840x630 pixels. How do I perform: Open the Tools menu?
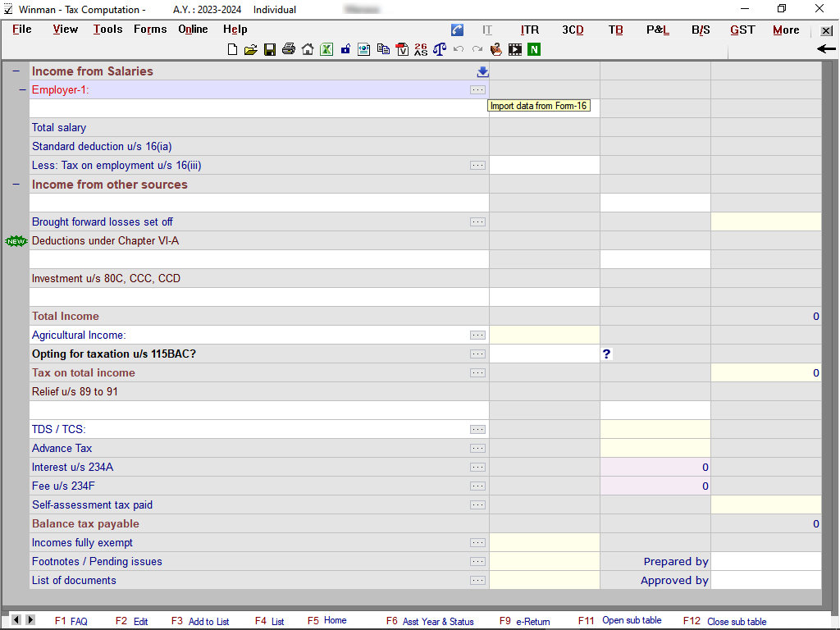(x=107, y=30)
